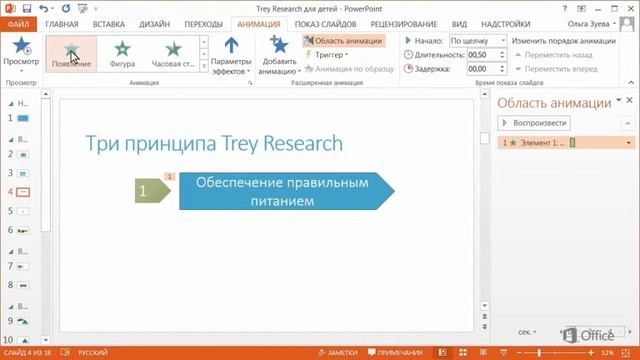The image size is (640, 360).
Task: Open account menu Ольга Зуева
Action: pyautogui.click(x=591, y=24)
